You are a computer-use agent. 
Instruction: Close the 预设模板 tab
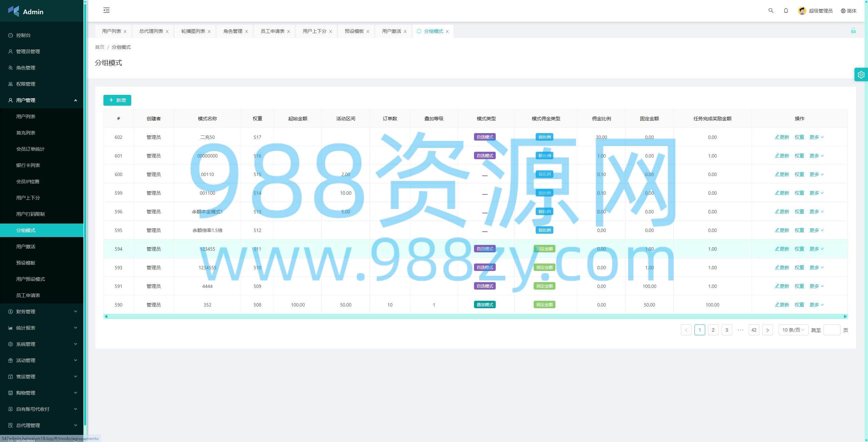368,31
